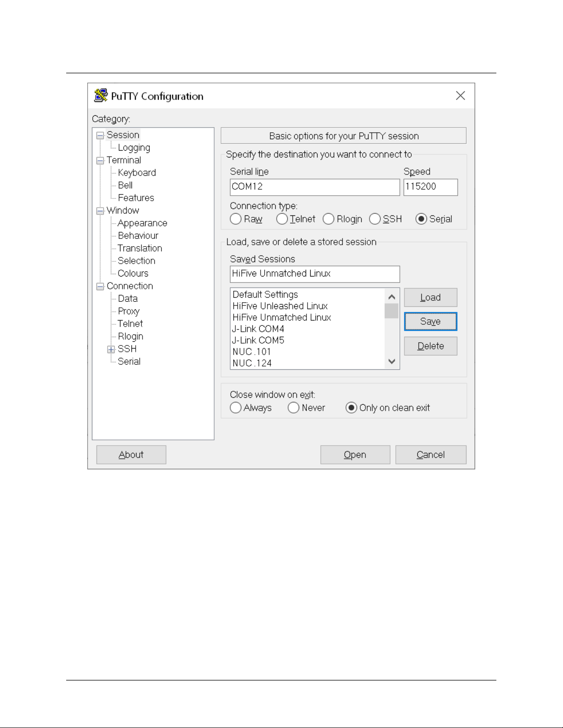Click the Save session button

[x=431, y=322]
